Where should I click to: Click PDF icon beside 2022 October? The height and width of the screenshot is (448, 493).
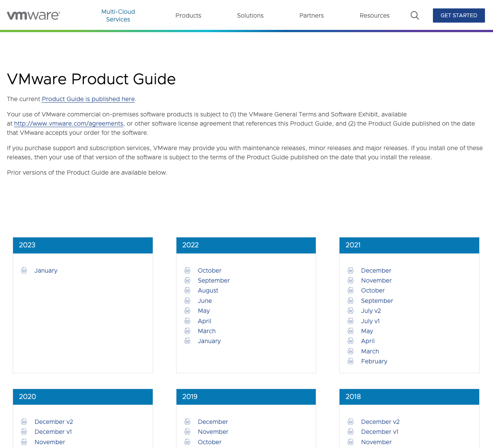[x=187, y=270]
